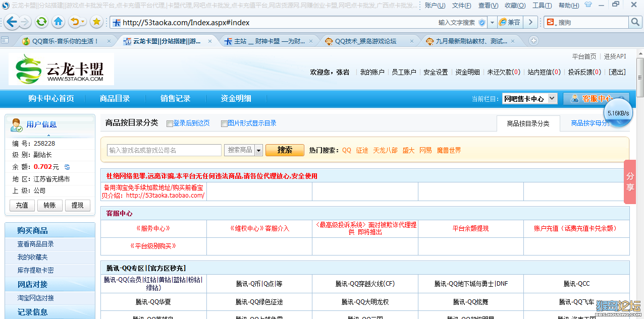Click the 提现 withdraw button in user panel
This screenshot has width=644, height=319.
pyautogui.click(x=78, y=206)
